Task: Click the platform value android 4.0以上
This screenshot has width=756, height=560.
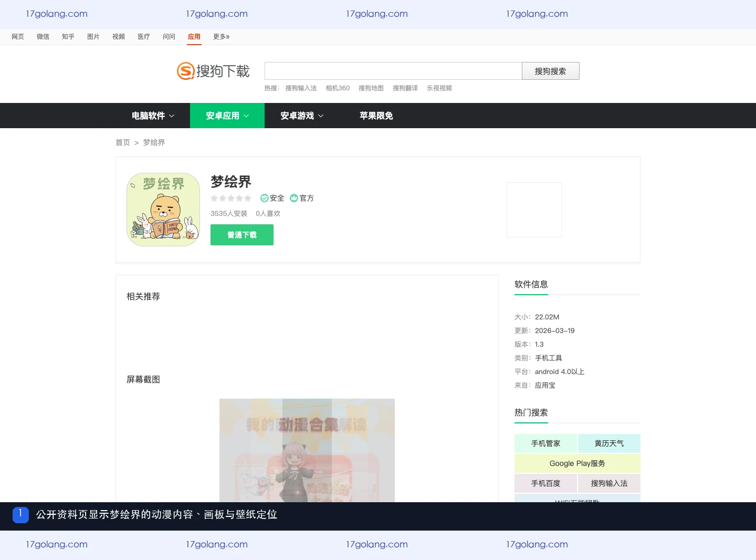Action: click(560, 371)
